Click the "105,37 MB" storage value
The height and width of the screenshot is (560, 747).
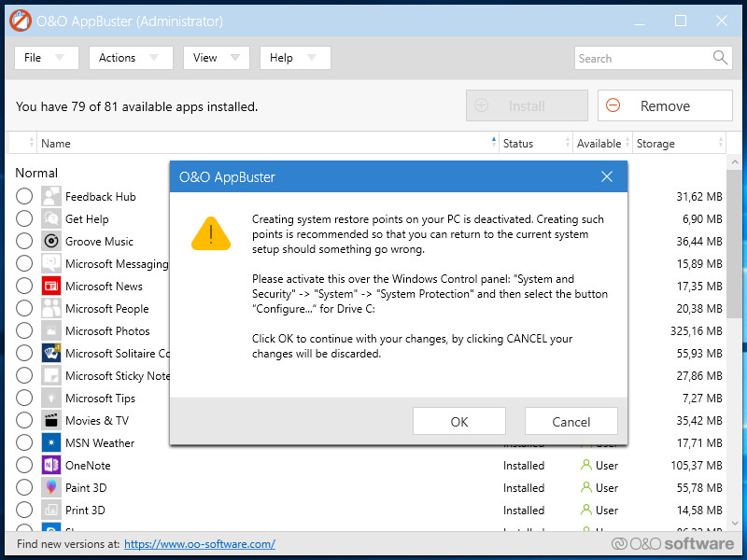click(697, 465)
